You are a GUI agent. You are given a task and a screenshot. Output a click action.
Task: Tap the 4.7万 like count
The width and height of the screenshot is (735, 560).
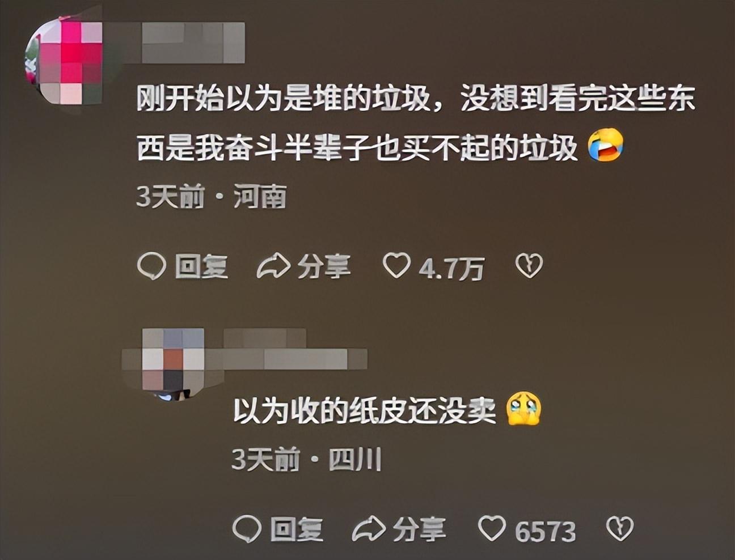[451, 268]
